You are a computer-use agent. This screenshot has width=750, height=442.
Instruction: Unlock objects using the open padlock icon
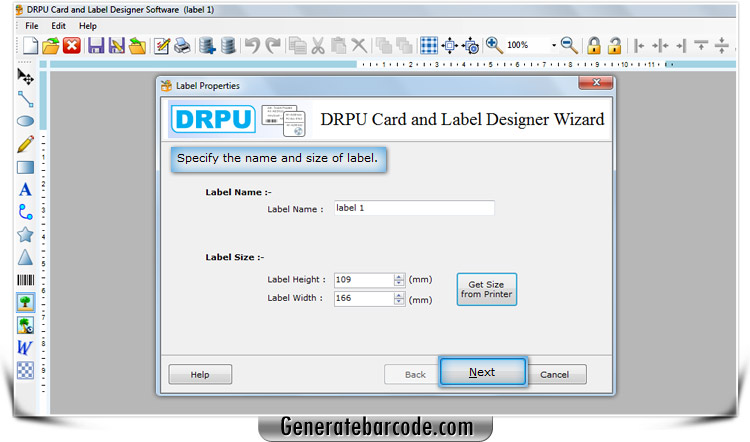point(614,45)
